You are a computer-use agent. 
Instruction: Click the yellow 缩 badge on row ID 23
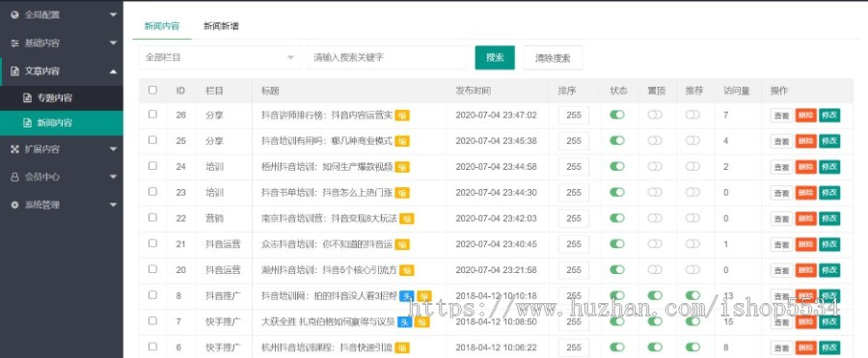402,193
